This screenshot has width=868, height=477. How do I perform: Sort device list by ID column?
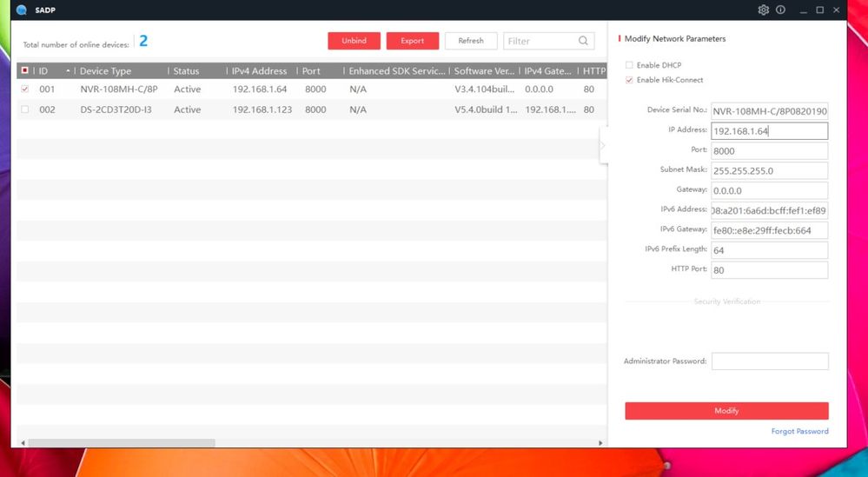click(50, 70)
